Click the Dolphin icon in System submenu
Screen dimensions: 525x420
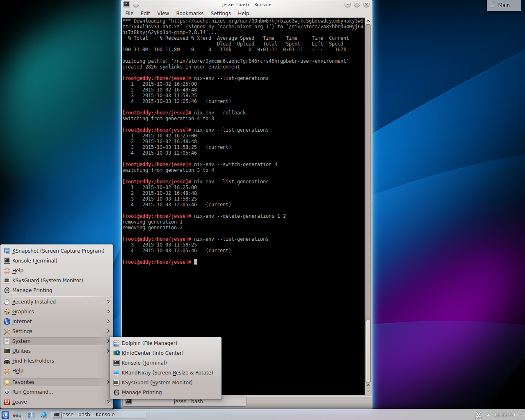click(x=116, y=343)
